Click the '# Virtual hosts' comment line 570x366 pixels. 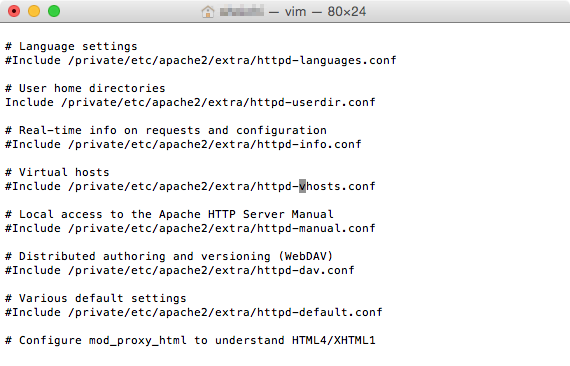[57, 172]
